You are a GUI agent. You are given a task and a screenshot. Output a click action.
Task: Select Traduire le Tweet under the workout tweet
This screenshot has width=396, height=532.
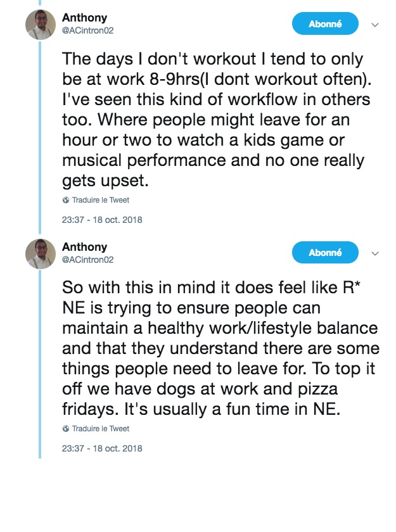coord(101,200)
